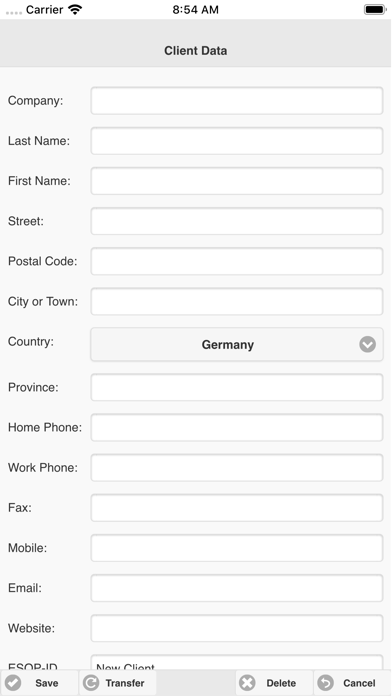Tap the Transfer refresh arrow icon
Viewport: 392px width, 696px height.
91,683
